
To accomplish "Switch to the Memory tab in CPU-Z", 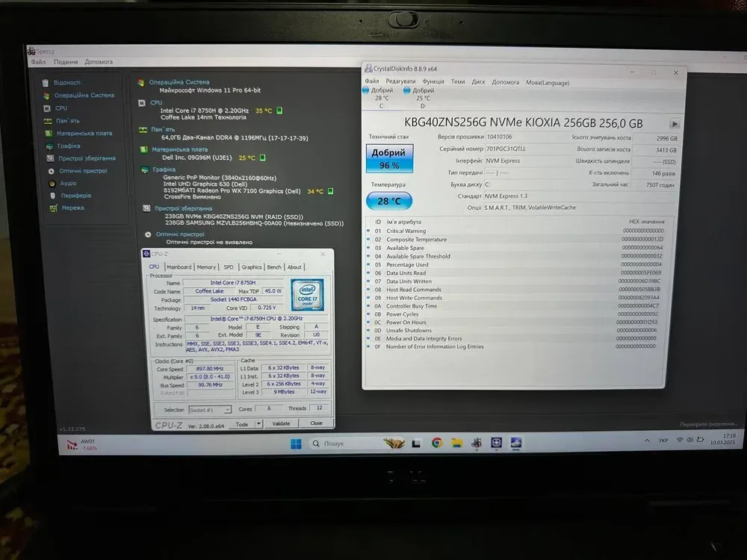I will point(206,267).
